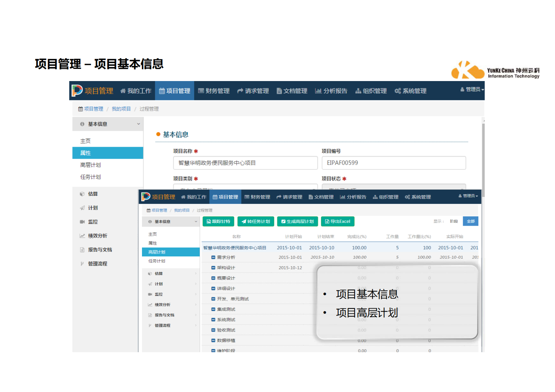Click the 完成比(%) column header

357,237
